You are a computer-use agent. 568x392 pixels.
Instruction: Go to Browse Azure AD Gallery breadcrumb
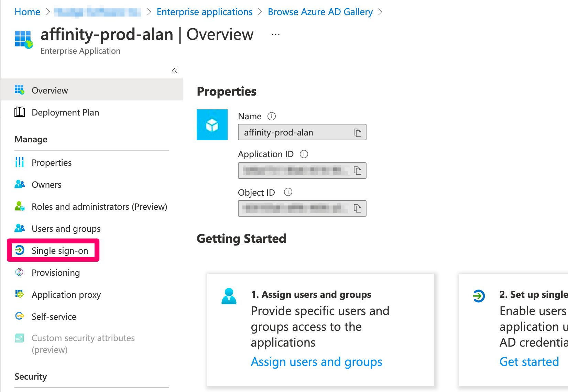pyautogui.click(x=320, y=12)
